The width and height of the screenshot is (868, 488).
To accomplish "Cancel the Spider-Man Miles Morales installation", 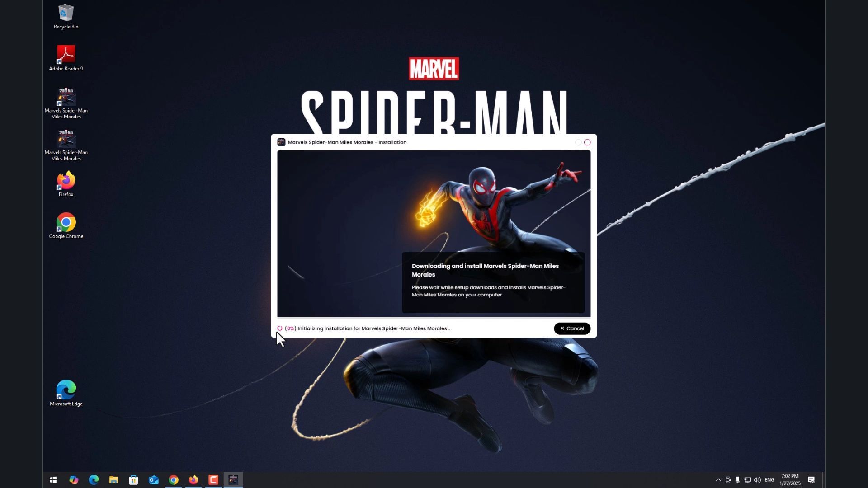I will pyautogui.click(x=572, y=328).
